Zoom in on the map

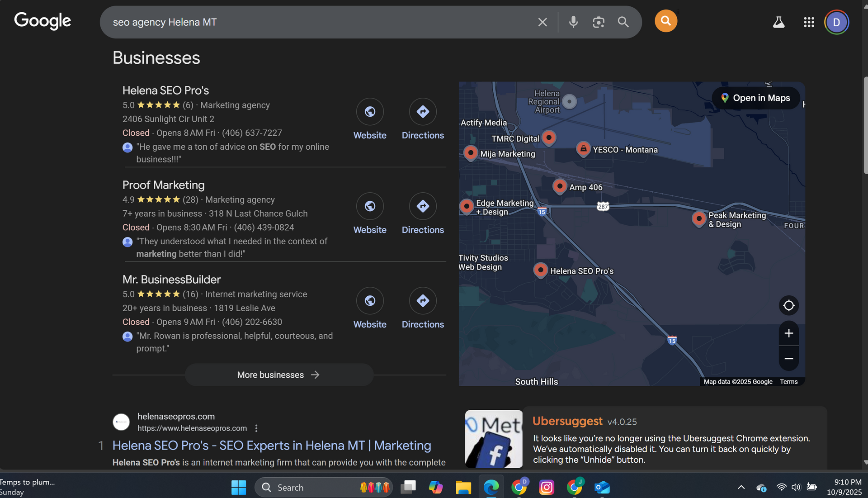pos(788,333)
